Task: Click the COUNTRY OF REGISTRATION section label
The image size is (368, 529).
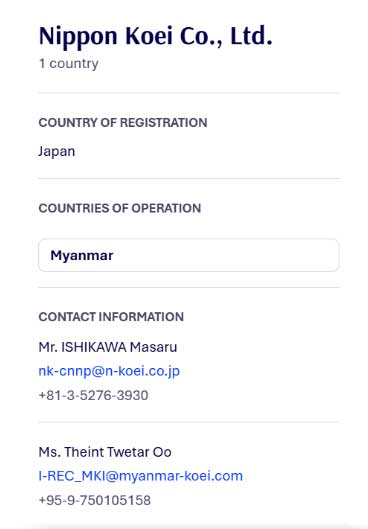Action: click(123, 122)
